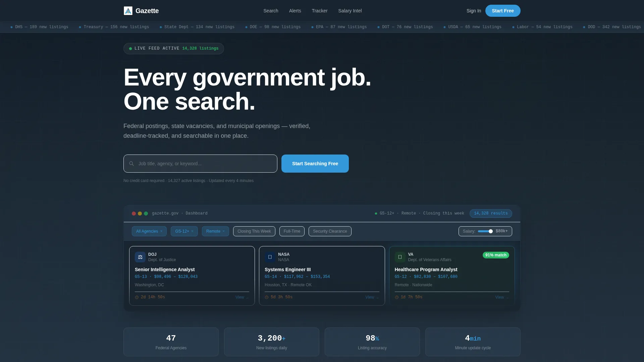The image size is (644, 362).
Task: Click the DOJ scales agency icon
Action: [x=140, y=257]
